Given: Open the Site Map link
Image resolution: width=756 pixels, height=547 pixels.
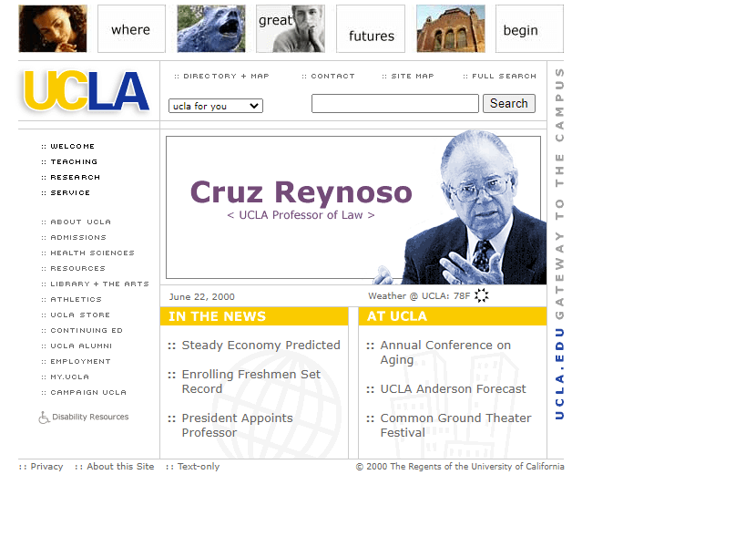Looking at the screenshot, I should (x=408, y=77).
